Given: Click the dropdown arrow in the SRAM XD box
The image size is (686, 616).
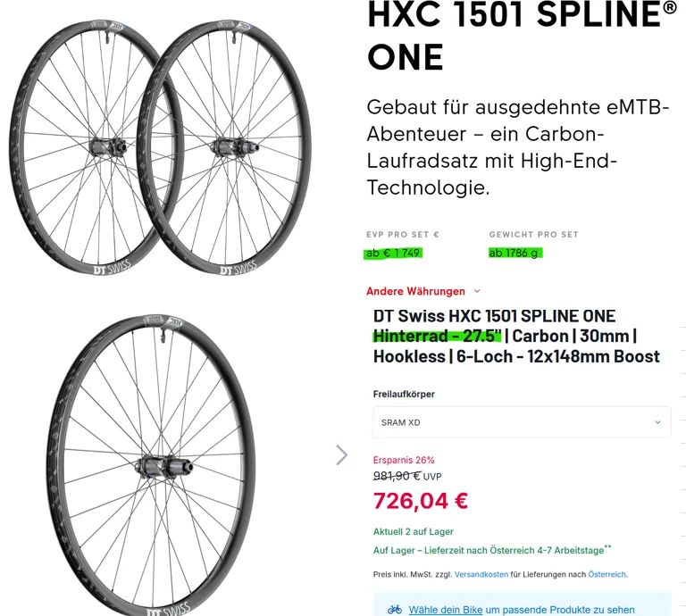Looking at the screenshot, I should 657,422.
